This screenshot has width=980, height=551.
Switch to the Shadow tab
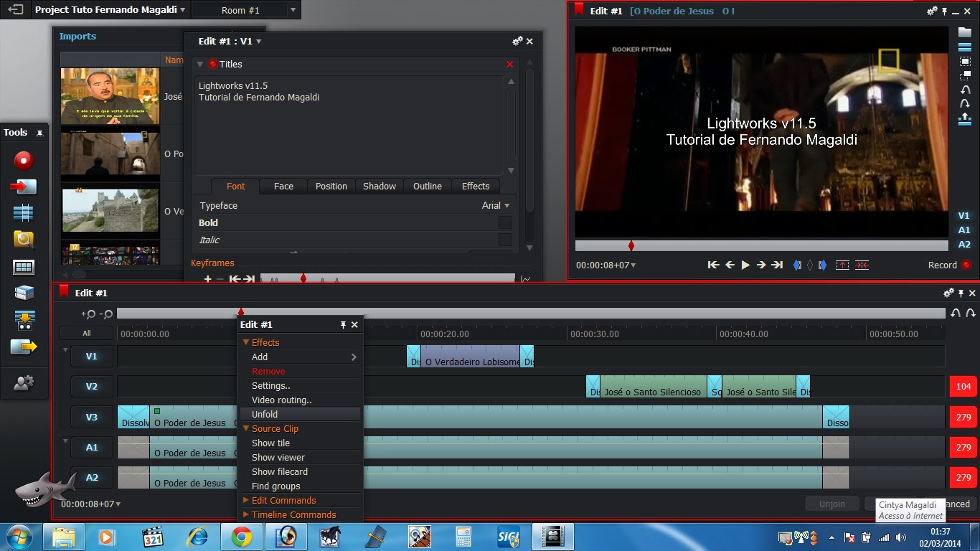380,186
